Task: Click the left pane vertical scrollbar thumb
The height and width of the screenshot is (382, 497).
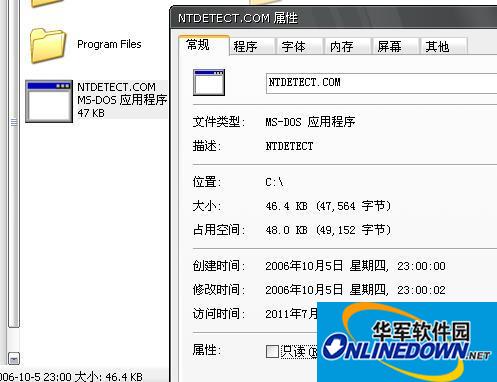Action: pyautogui.click(x=14, y=163)
